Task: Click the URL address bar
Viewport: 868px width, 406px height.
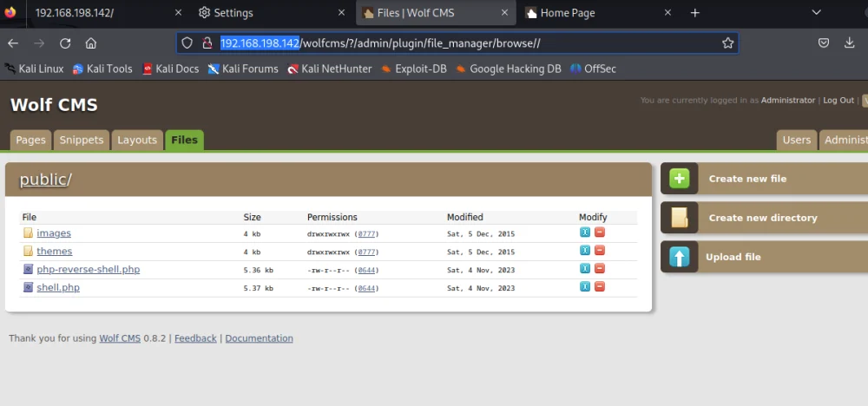Action: (457, 43)
